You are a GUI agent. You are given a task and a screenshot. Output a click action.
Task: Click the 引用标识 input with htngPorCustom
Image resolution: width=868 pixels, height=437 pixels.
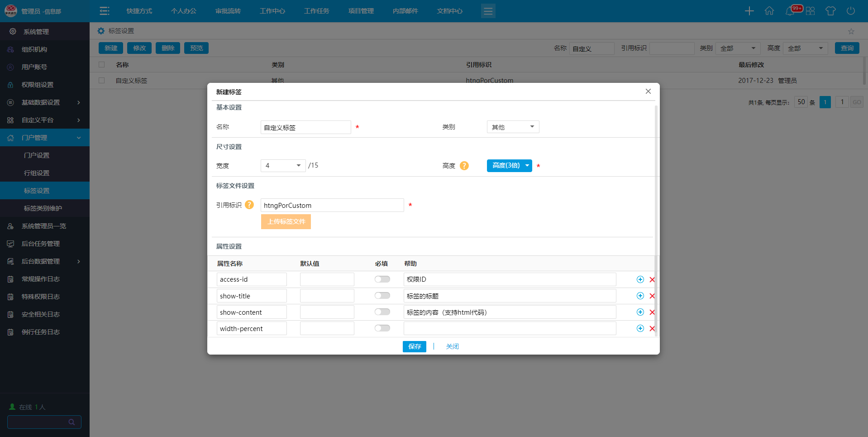pos(332,206)
